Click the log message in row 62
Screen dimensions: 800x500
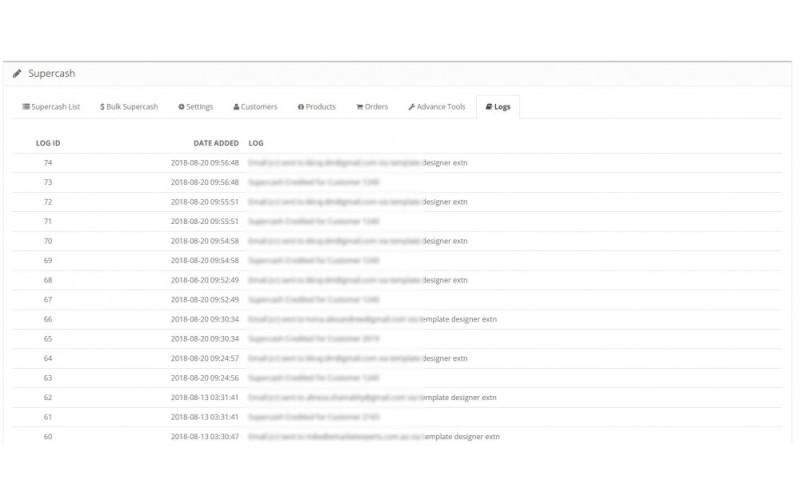click(x=372, y=397)
